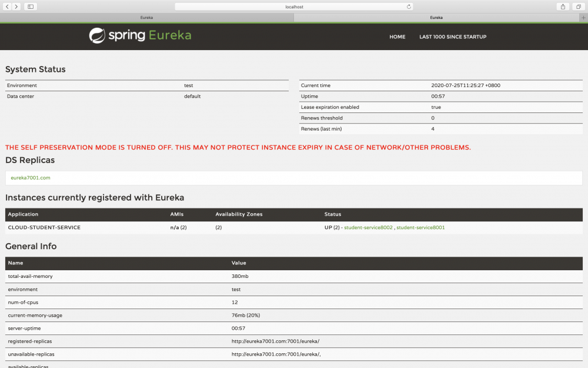Click the spring Eureka logo
Screen dimensions: 588x368
click(x=139, y=36)
